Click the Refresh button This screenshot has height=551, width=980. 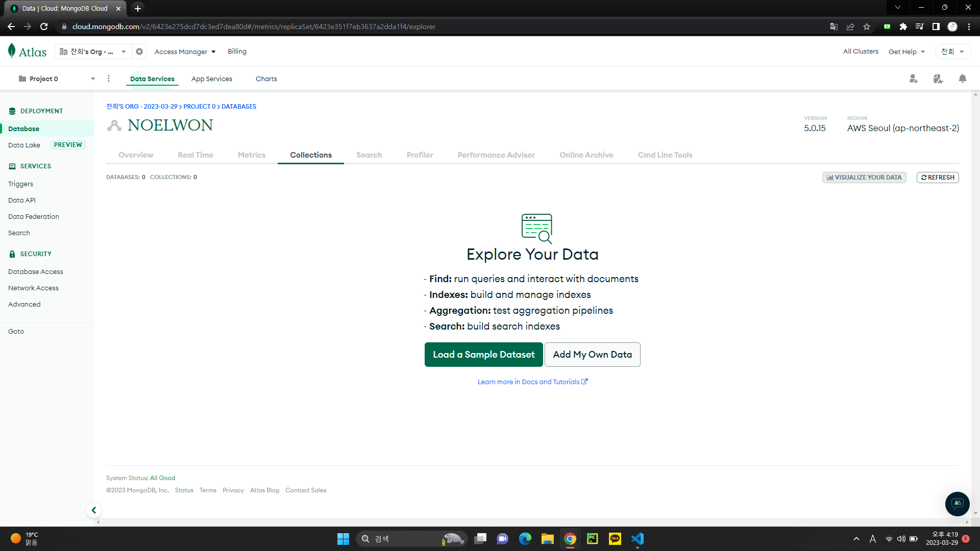[x=938, y=178]
